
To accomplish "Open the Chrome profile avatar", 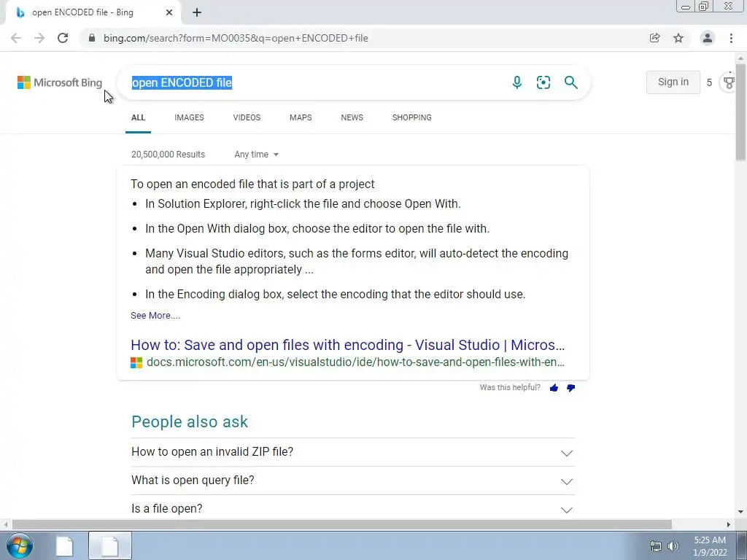I will [708, 38].
